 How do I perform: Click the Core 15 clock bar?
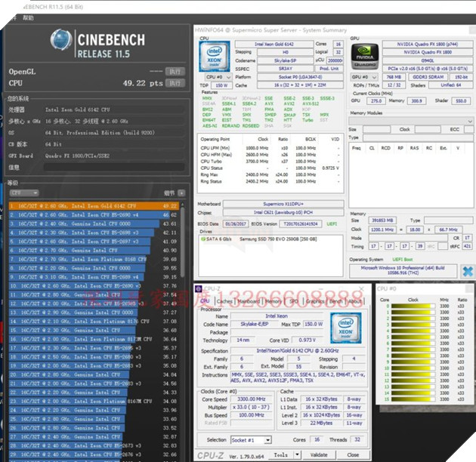tap(413, 399)
